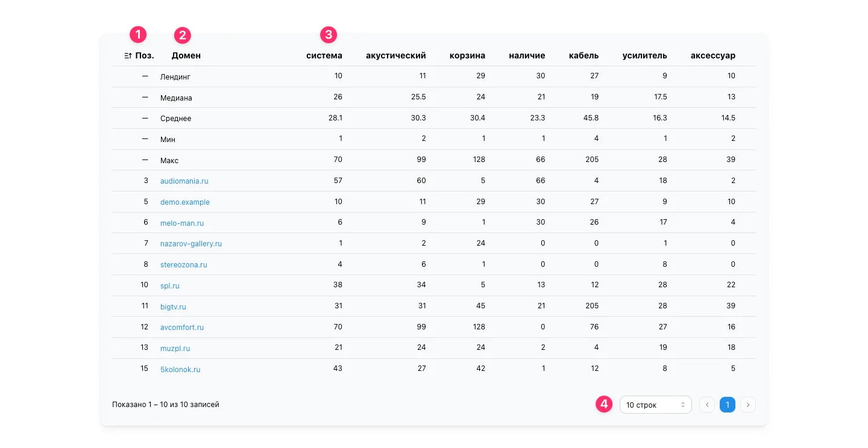The height and width of the screenshot is (448, 868).
Task: Open the audiomania.ru domain link
Action: click(x=184, y=181)
